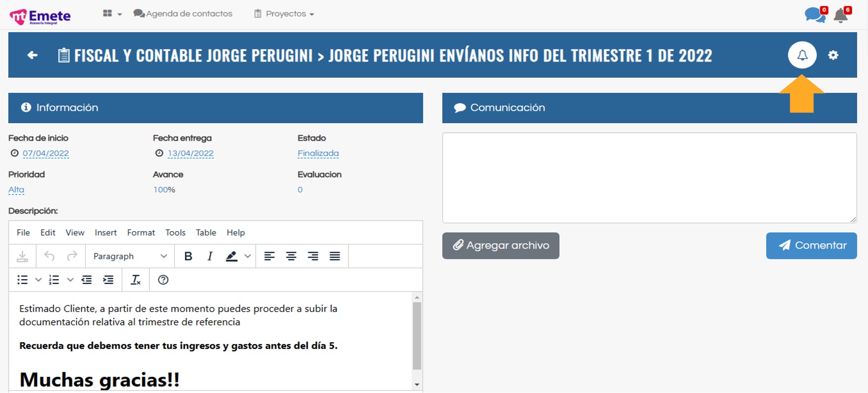868x393 pixels.
Task: Open the editor help icon
Action: (x=163, y=280)
